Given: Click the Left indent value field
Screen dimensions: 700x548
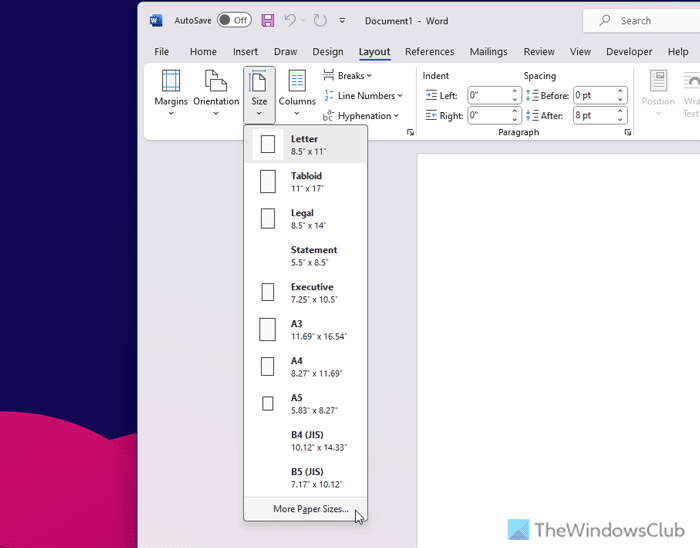Looking at the screenshot, I should [487, 96].
